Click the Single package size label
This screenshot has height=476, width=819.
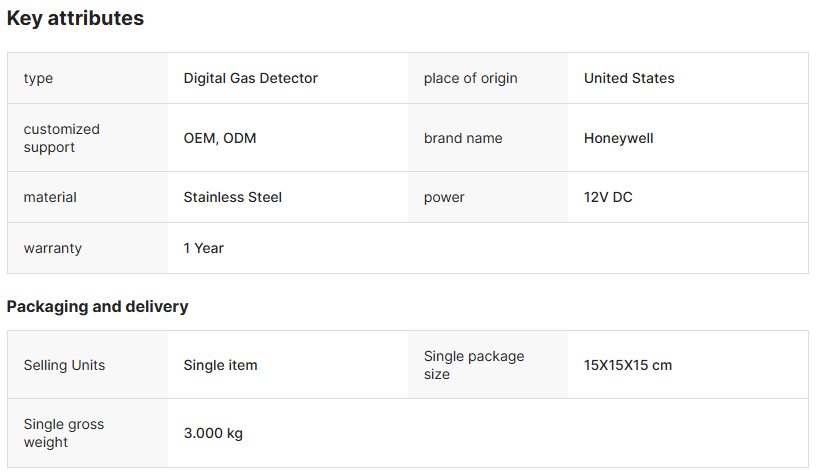[473, 365]
